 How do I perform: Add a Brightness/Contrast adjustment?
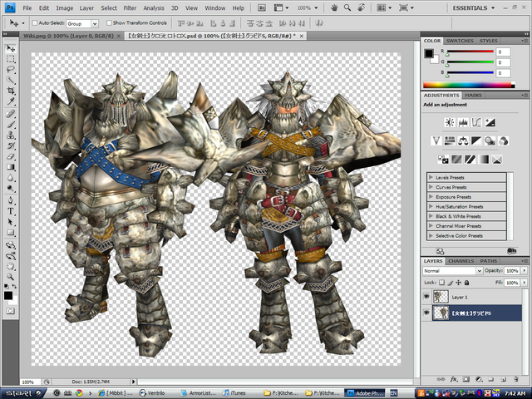[450, 122]
